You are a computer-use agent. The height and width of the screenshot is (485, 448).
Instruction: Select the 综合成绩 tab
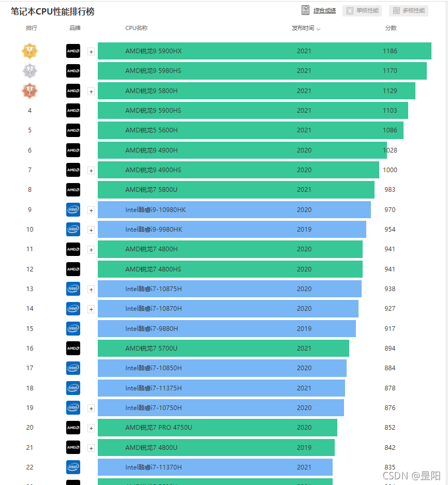pos(324,10)
